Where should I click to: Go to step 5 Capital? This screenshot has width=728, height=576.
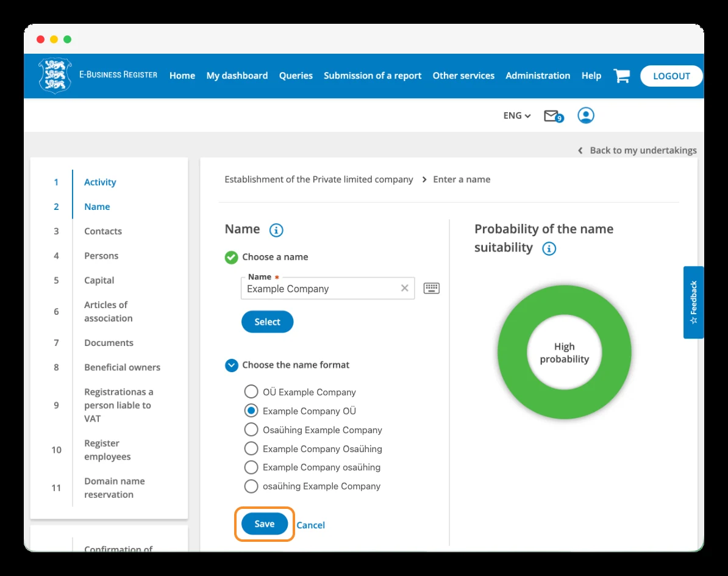99,281
